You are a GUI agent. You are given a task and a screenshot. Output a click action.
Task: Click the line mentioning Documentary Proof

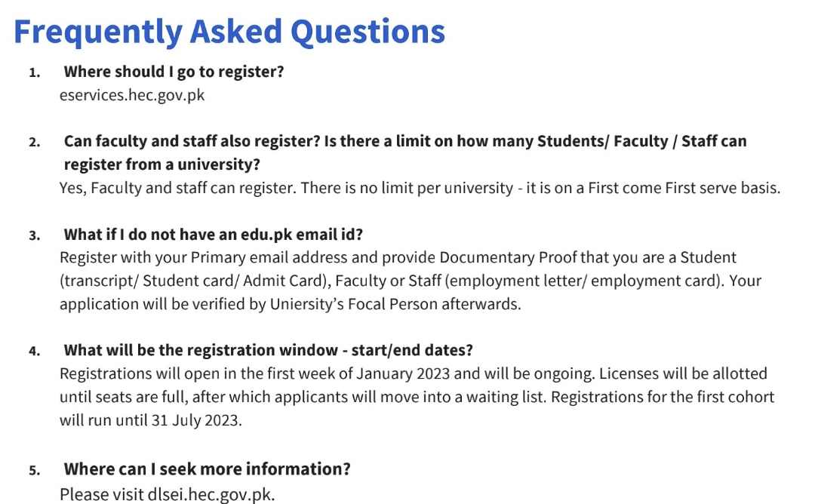point(398,258)
